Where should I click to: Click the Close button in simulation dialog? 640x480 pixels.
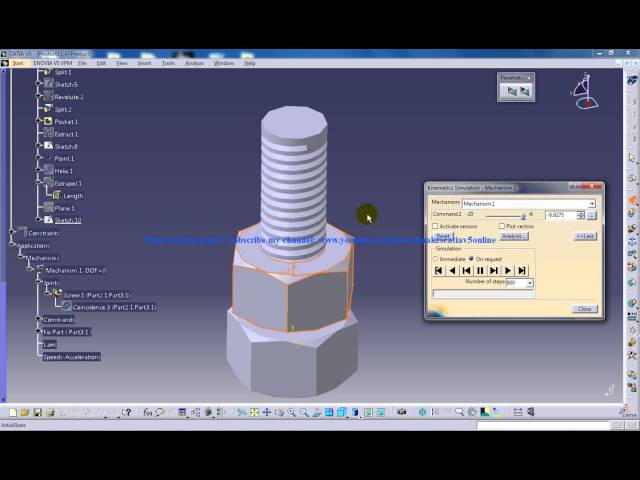585,309
